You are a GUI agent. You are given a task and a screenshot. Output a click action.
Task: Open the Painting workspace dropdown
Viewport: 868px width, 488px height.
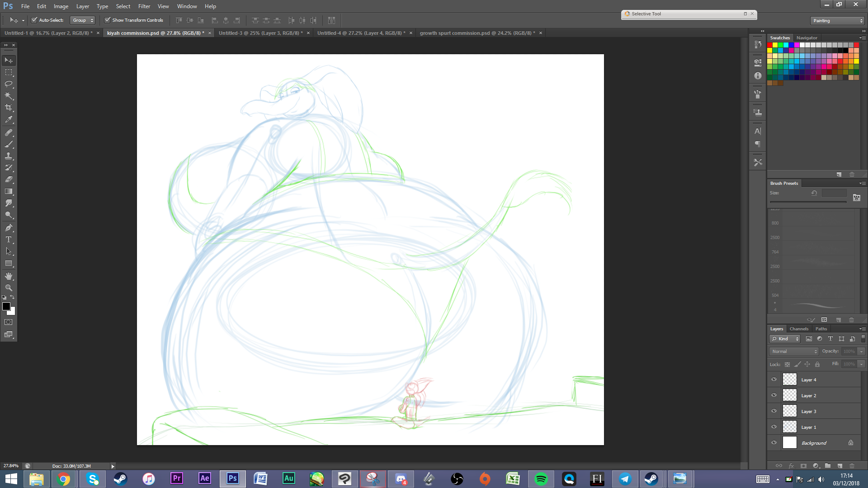(x=837, y=21)
